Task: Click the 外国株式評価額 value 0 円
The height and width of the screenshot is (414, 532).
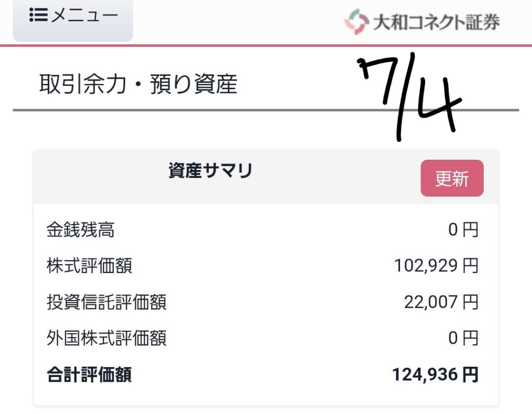Action: [463, 338]
